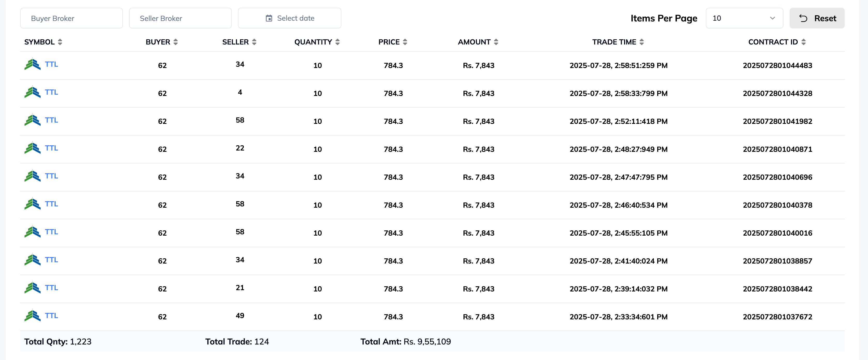Viewport: 868px width, 360px height.
Task: Click the CONTRACT ID header label
Action: coord(773,42)
